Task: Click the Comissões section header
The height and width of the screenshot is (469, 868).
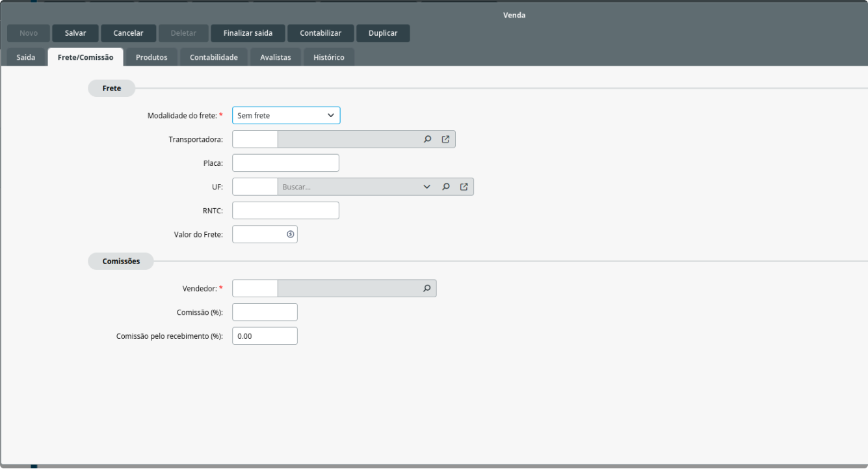Action: click(x=121, y=261)
